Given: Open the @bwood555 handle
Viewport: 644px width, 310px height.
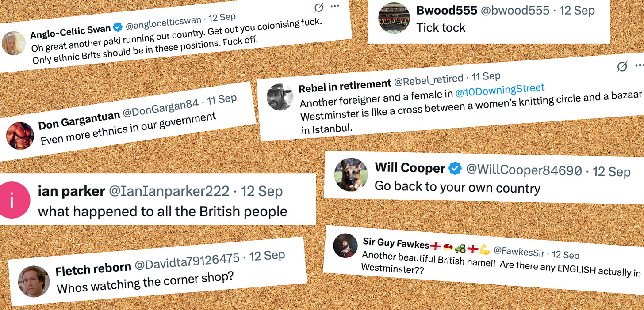Looking at the screenshot, I should coord(515,11).
